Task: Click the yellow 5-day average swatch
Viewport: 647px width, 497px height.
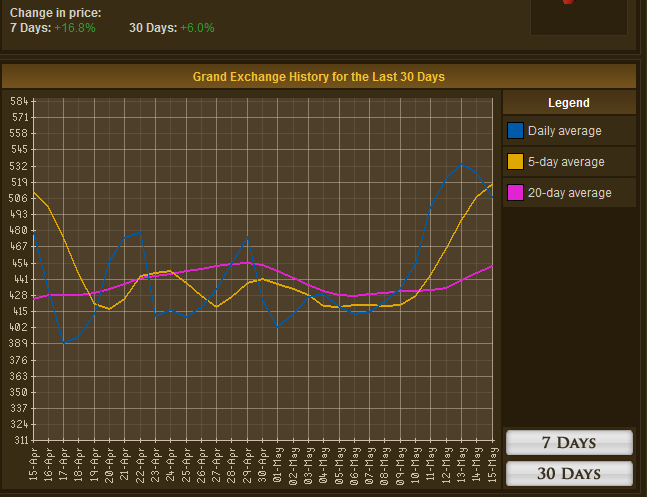Action: (x=515, y=161)
